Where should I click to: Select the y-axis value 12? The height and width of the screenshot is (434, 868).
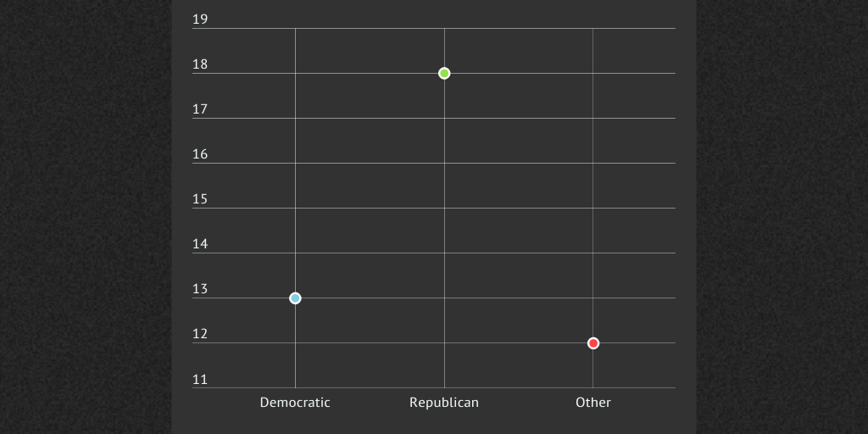pyautogui.click(x=200, y=334)
